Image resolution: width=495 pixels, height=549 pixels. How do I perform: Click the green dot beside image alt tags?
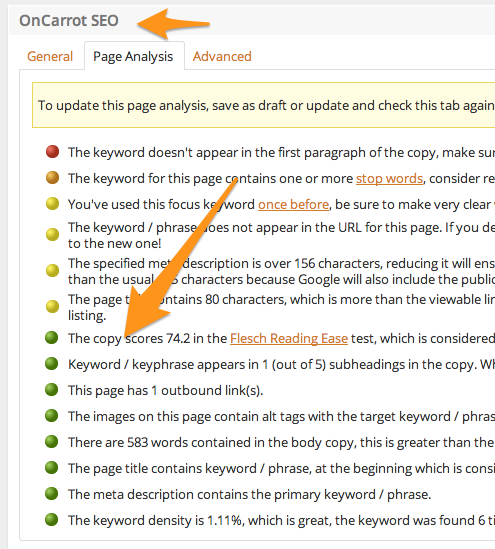click(x=51, y=416)
